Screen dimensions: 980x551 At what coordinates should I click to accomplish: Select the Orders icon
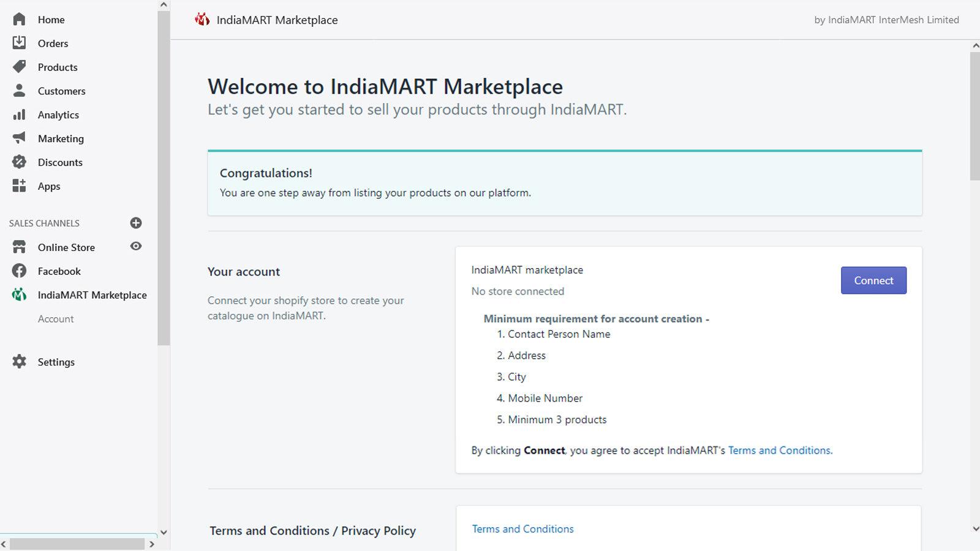[19, 43]
